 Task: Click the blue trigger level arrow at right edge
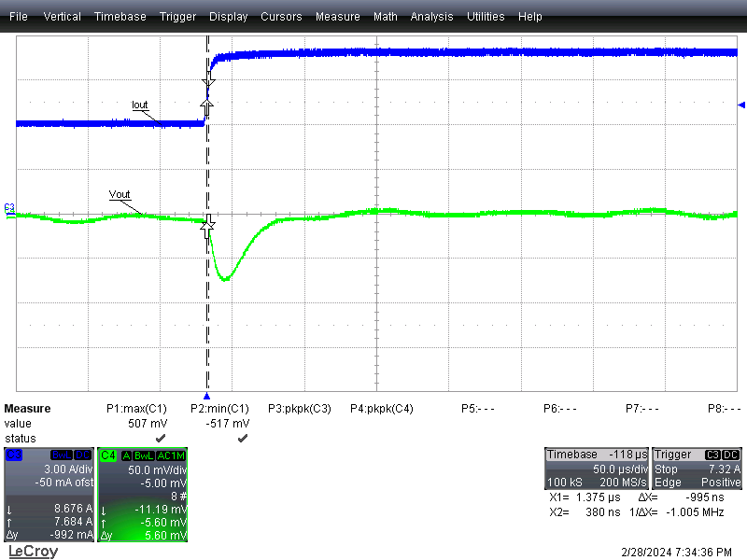[741, 105]
